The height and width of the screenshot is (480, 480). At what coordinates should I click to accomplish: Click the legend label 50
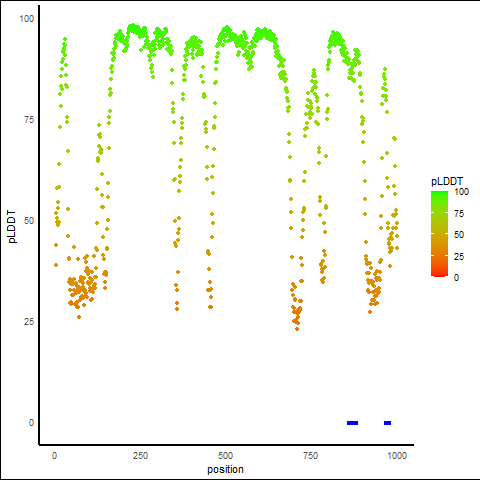[x=459, y=235]
